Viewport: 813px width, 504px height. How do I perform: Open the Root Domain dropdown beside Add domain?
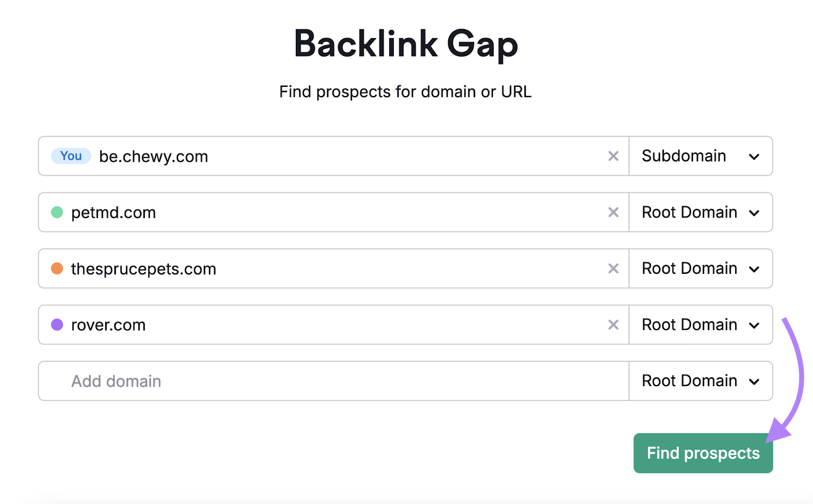[x=701, y=381]
